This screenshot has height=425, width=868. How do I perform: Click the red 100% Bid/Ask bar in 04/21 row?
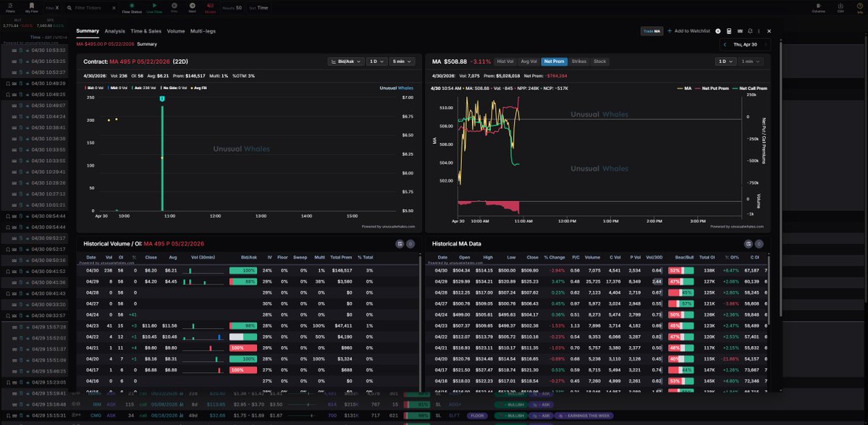tap(243, 348)
